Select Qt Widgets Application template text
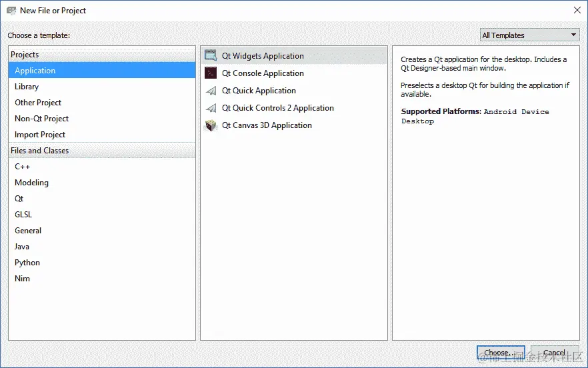Image resolution: width=588 pixels, height=368 pixels. point(263,56)
